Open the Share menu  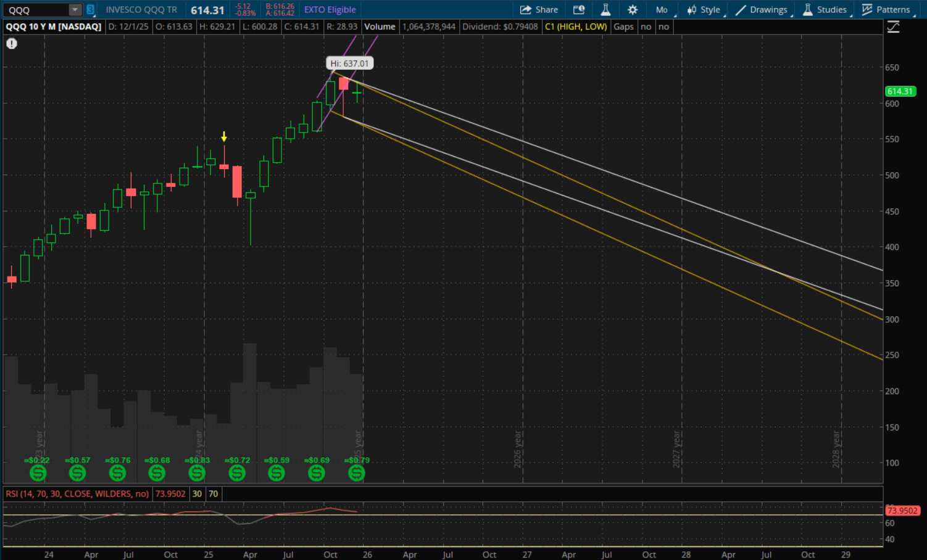tap(539, 10)
